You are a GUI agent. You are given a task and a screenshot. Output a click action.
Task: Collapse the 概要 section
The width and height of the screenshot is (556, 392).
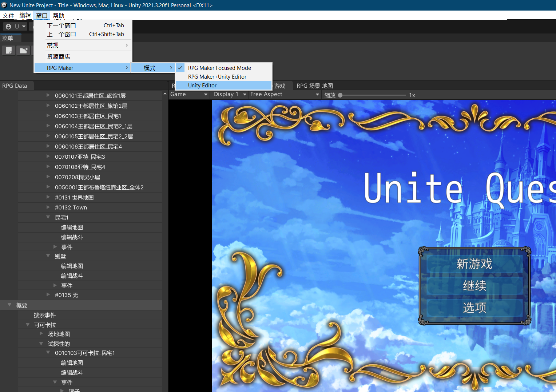pos(9,305)
